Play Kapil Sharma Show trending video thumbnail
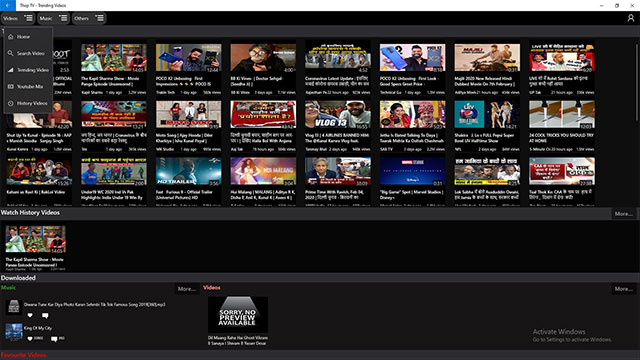This screenshot has width=640, height=360. pyautogui.click(x=113, y=58)
